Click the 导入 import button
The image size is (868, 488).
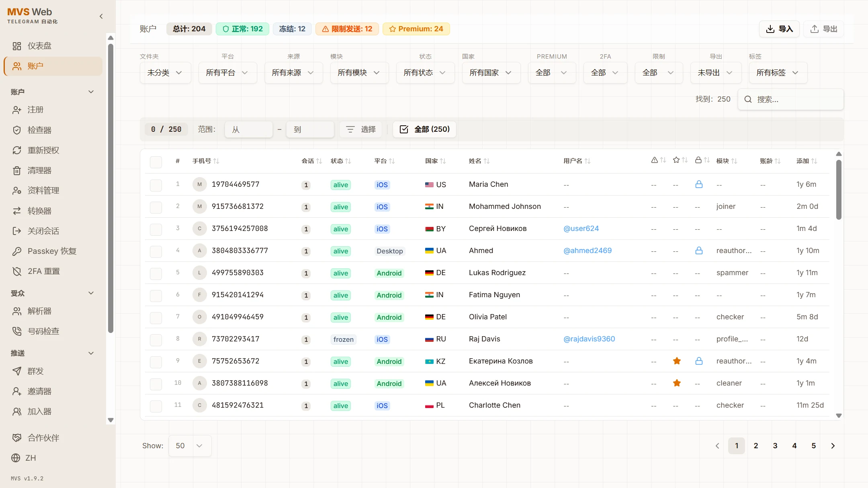pyautogui.click(x=779, y=29)
